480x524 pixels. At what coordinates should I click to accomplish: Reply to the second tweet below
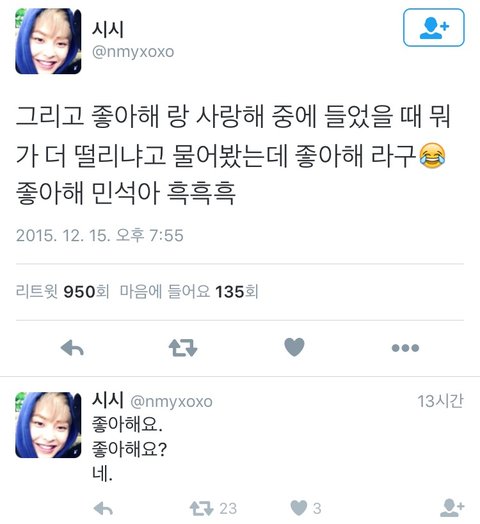[103, 509]
